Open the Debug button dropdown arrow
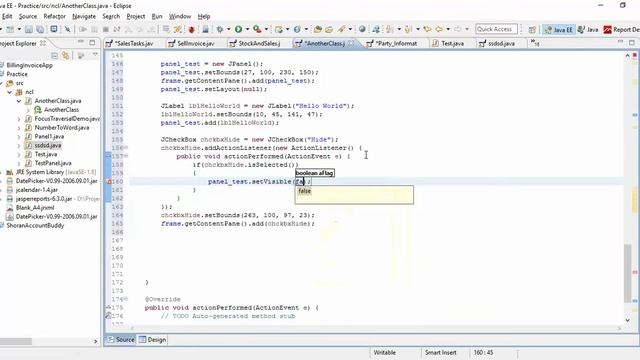This screenshot has height=360, width=640. 228,29
